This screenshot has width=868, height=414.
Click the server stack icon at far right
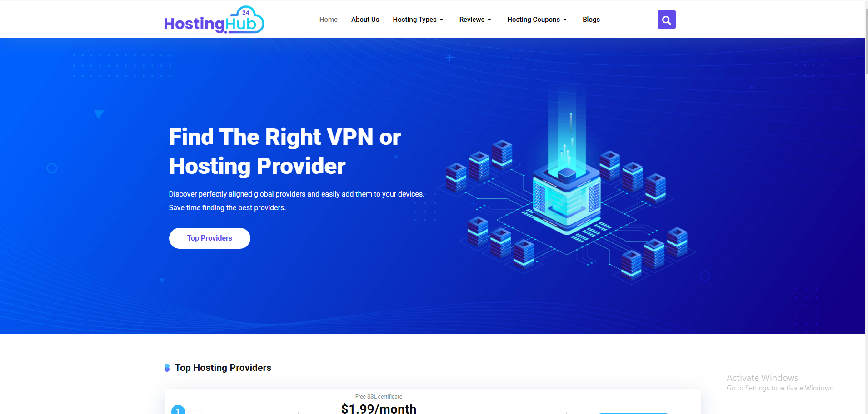coord(677,242)
